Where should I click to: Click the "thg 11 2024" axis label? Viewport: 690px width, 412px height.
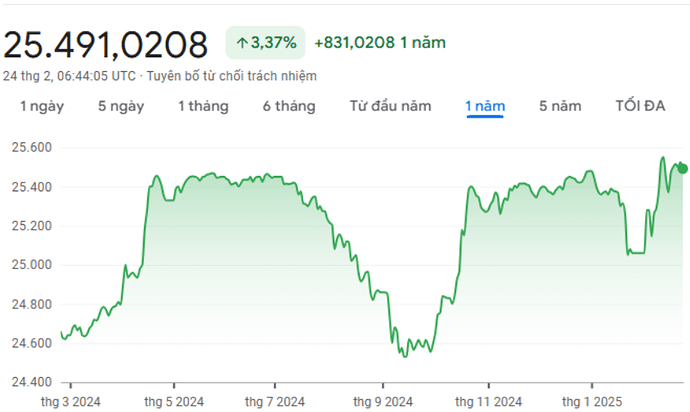pyautogui.click(x=488, y=402)
